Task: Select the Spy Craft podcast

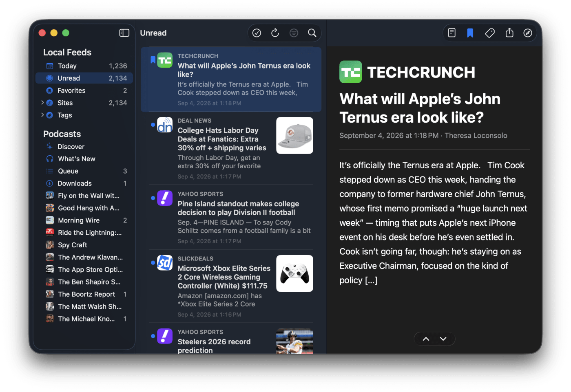Action: [84, 245]
